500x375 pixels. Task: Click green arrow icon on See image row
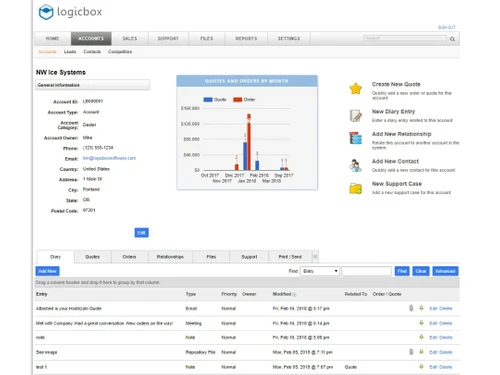[x=421, y=352]
